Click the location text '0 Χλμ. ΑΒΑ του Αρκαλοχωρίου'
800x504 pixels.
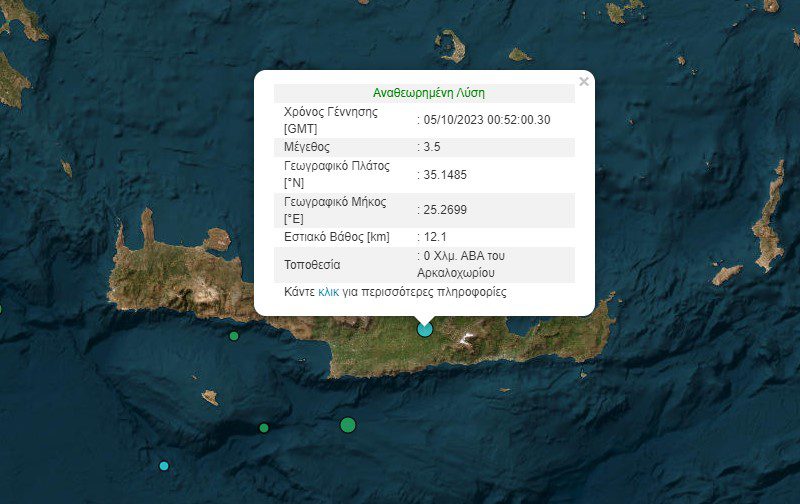(x=461, y=264)
